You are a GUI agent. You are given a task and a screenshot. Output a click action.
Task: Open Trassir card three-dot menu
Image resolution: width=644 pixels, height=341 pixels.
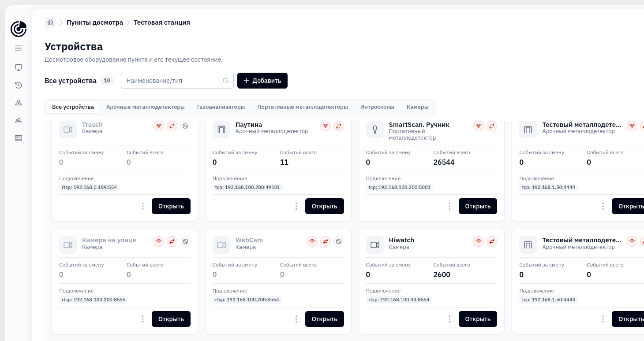click(x=142, y=206)
